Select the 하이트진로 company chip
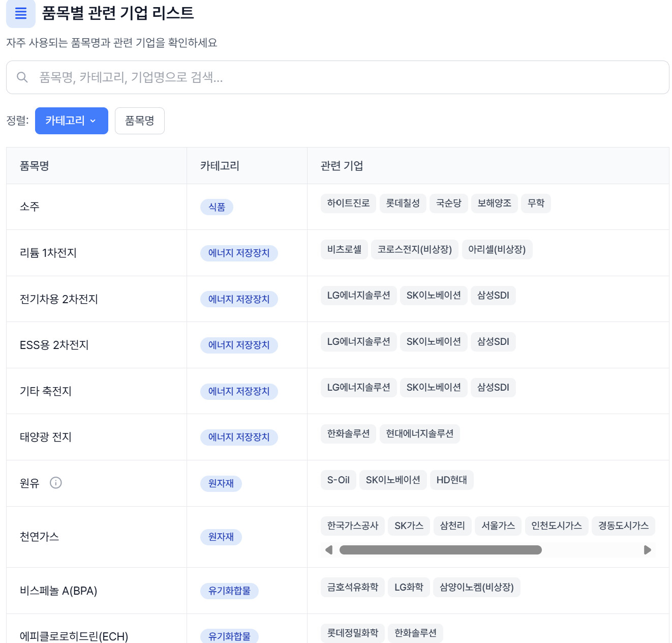The height and width of the screenshot is (643, 672). (349, 203)
